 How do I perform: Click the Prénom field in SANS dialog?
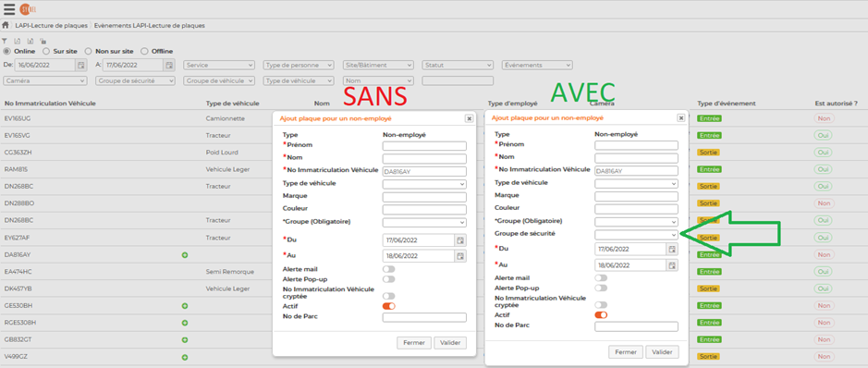(424, 146)
